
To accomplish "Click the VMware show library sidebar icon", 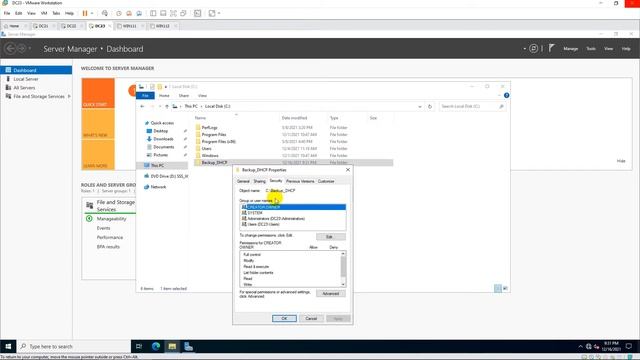I will click(x=153, y=13).
